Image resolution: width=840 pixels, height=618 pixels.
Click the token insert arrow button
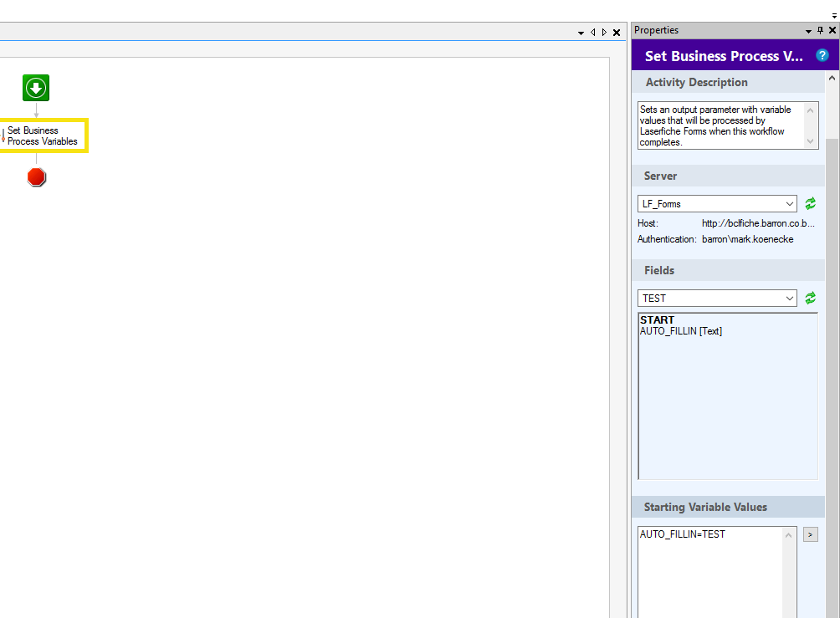810,534
